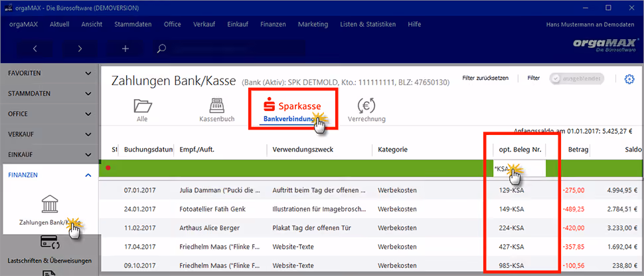Image resolution: width=644 pixels, height=276 pixels.
Task: Select Illustrationen für Imagebrosch... cell
Action: click(319, 209)
